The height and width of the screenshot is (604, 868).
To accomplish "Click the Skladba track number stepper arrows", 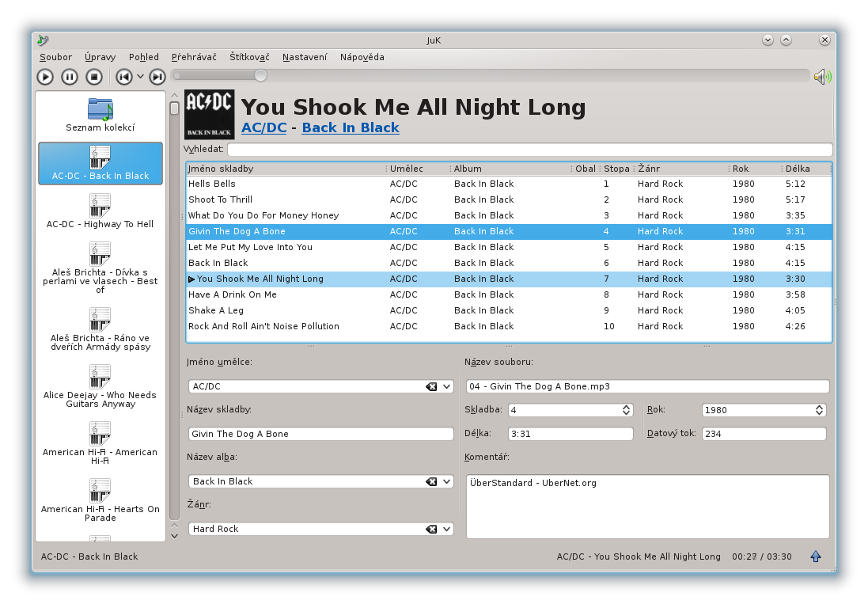I will [626, 410].
